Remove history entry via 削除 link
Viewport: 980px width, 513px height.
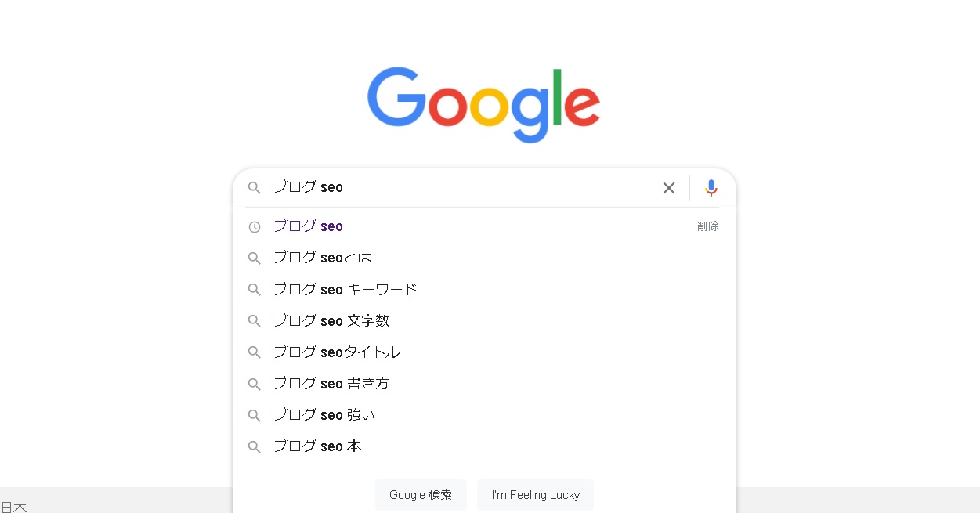click(707, 226)
